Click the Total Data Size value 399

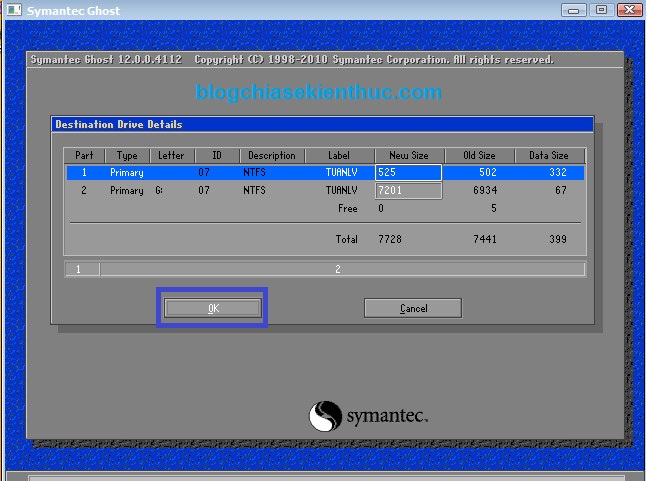click(x=558, y=239)
